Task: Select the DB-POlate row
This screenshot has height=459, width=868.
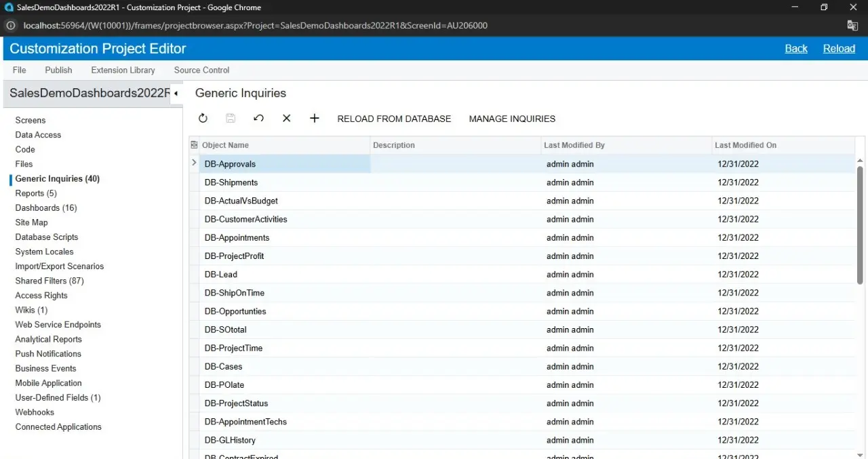Action: [522, 385]
